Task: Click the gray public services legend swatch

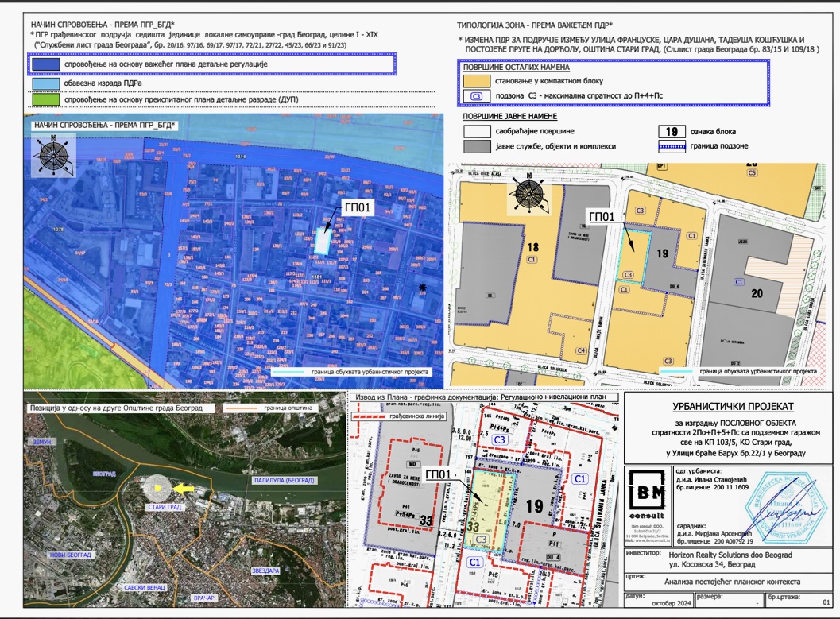Action: point(476,146)
